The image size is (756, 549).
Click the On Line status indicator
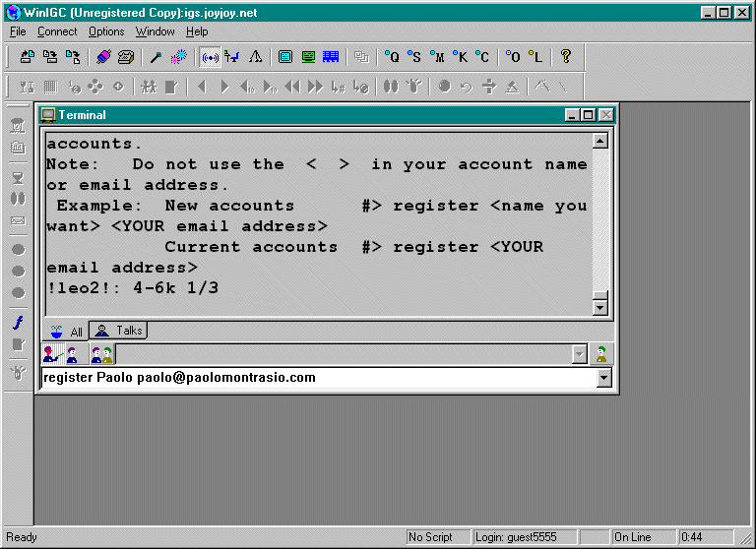click(644, 537)
